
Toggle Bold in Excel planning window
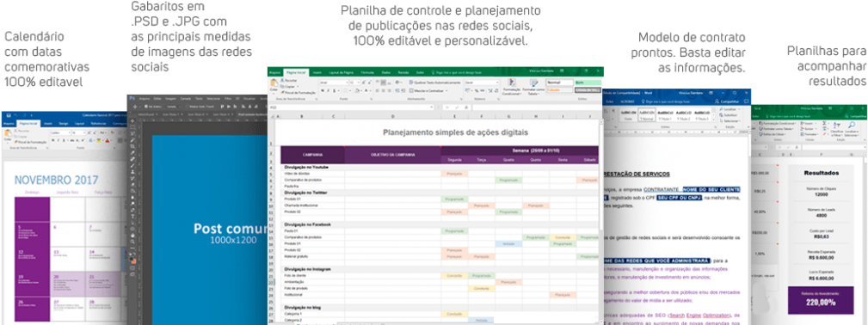coord(323,91)
